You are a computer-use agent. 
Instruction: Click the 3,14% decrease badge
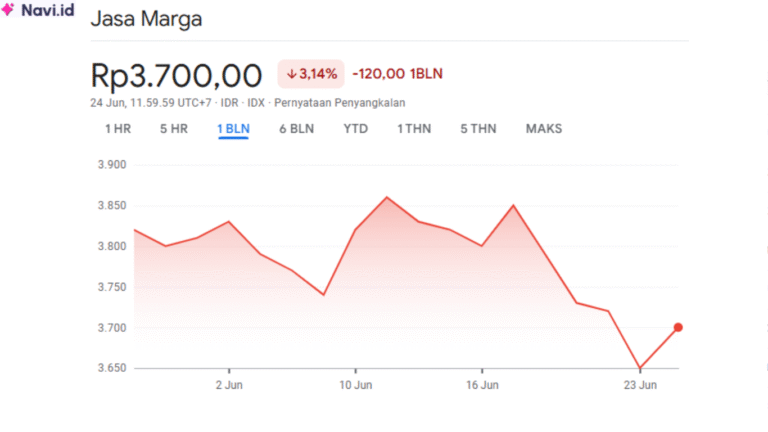[x=311, y=74]
